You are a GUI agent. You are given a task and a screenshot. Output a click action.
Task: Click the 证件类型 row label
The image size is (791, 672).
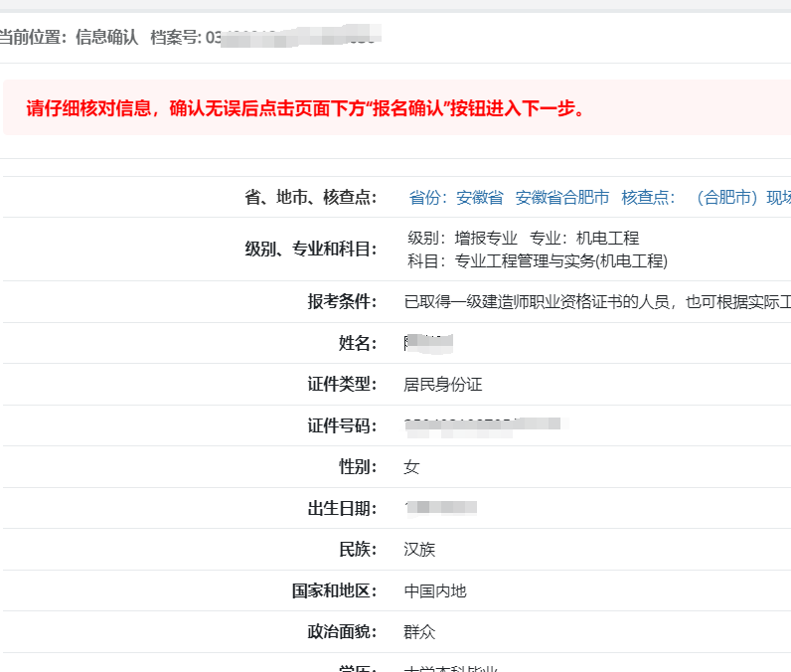tap(342, 385)
